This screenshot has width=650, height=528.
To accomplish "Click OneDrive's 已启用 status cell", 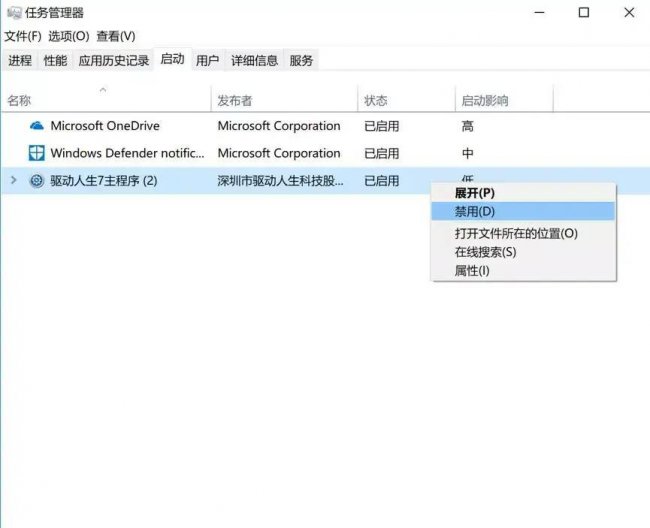I will click(x=381, y=126).
